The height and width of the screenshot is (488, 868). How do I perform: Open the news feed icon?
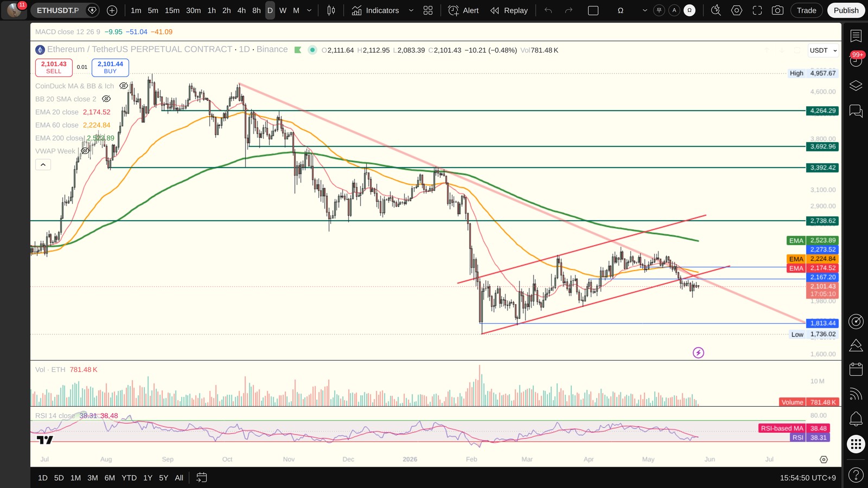[856, 394]
